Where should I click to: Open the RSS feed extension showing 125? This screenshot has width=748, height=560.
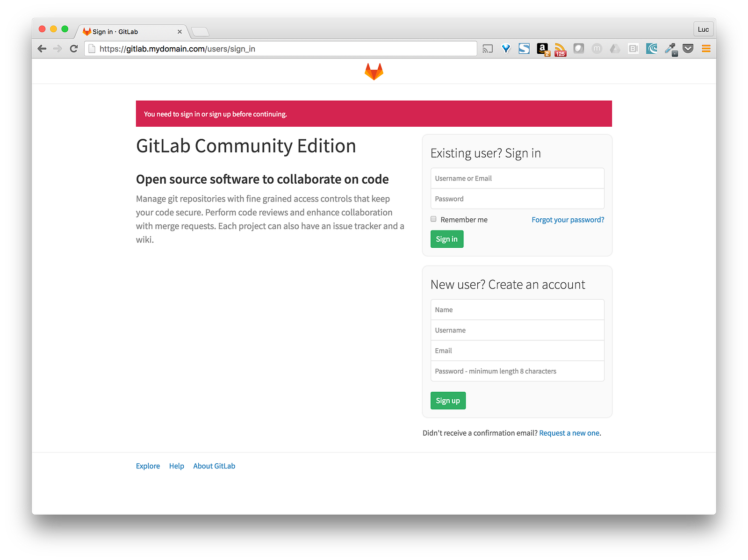tap(561, 50)
